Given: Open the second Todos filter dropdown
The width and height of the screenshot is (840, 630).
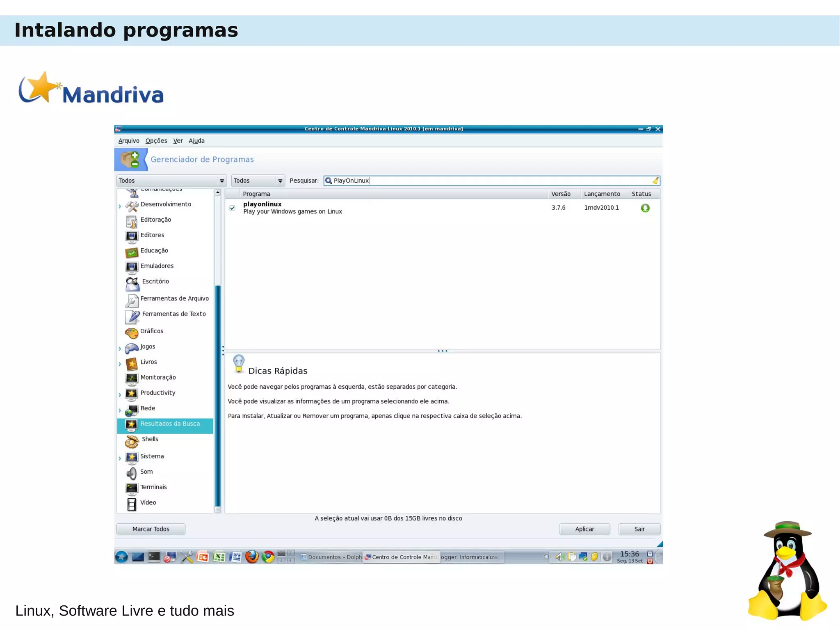Looking at the screenshot, I should tap(258, 181).
